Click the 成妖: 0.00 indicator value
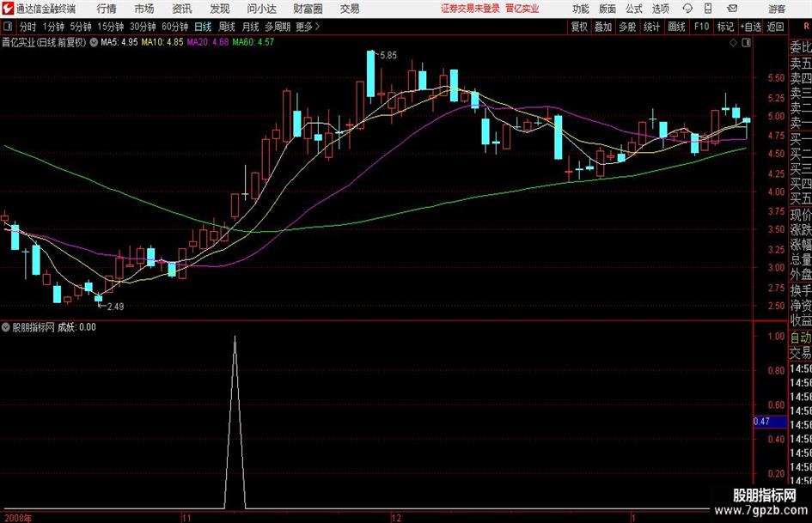The width and height of the screenshot is (812, 523). pos(76,327)
